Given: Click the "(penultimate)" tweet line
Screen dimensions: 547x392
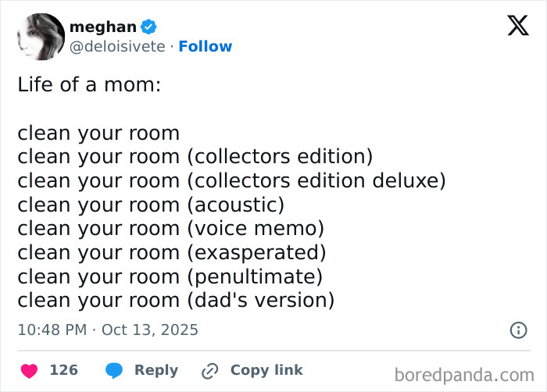Looking at the screenshot, I should click(170, 276).
